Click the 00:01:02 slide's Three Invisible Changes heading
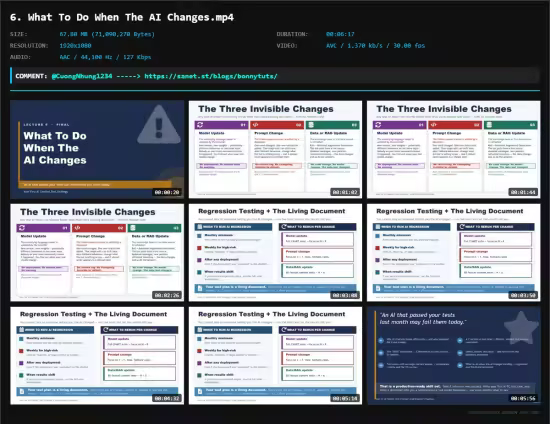 tap(266, 109)
